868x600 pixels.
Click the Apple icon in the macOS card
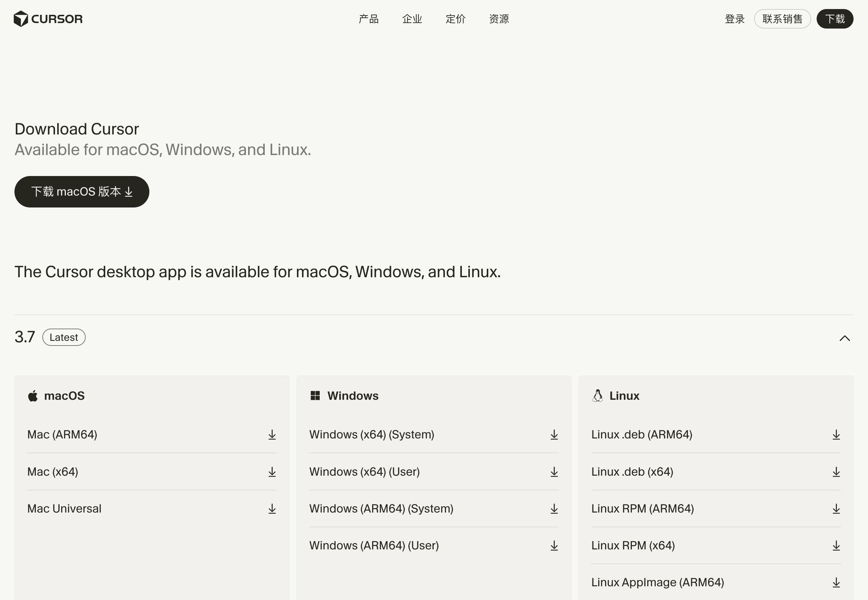click(33, 396)
